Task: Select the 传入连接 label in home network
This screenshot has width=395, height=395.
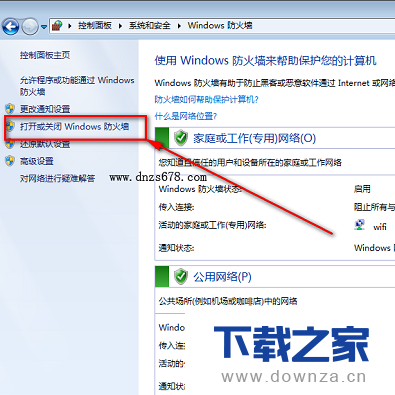Action: (176, 207)
